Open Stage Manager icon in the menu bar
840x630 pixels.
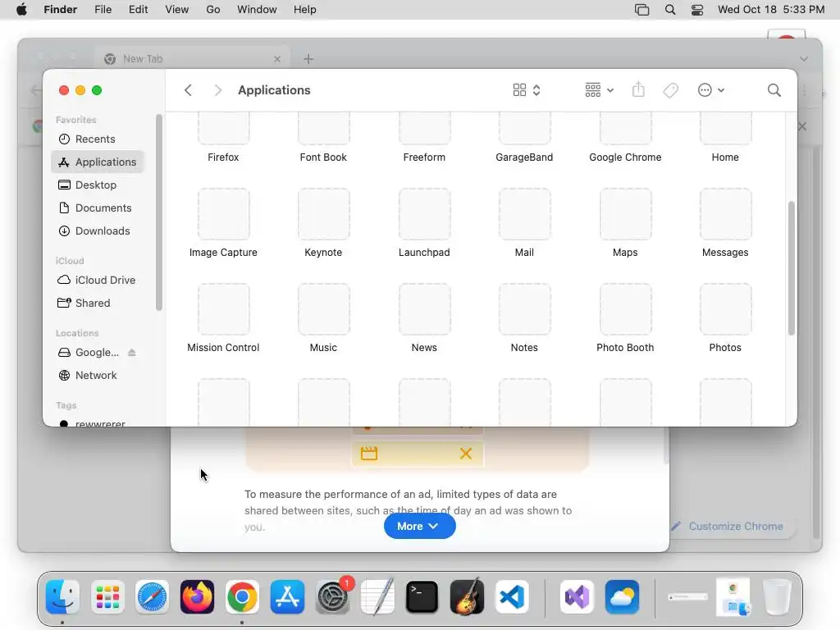click(x=641, y=10)
